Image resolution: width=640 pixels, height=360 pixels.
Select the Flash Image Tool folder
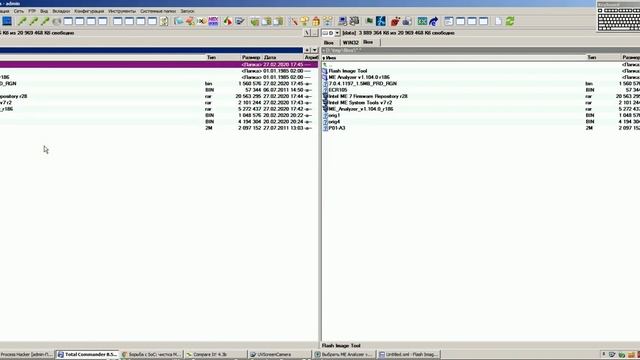tap(347, 71)
